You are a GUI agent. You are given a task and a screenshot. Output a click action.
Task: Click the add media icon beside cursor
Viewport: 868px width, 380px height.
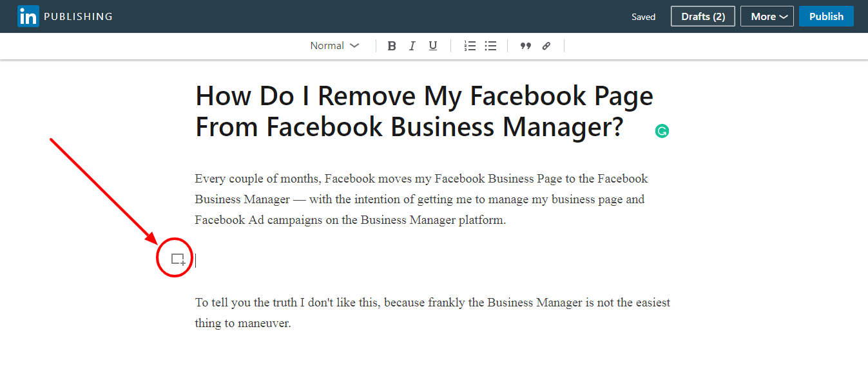178,259
